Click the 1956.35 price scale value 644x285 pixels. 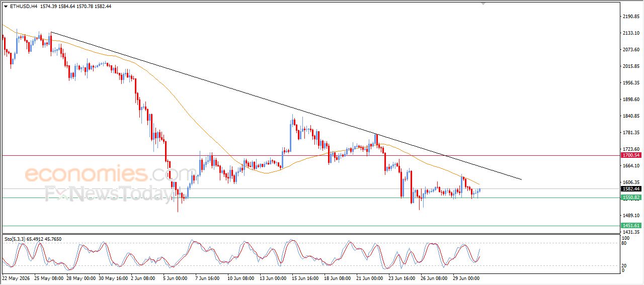(631, 83)
